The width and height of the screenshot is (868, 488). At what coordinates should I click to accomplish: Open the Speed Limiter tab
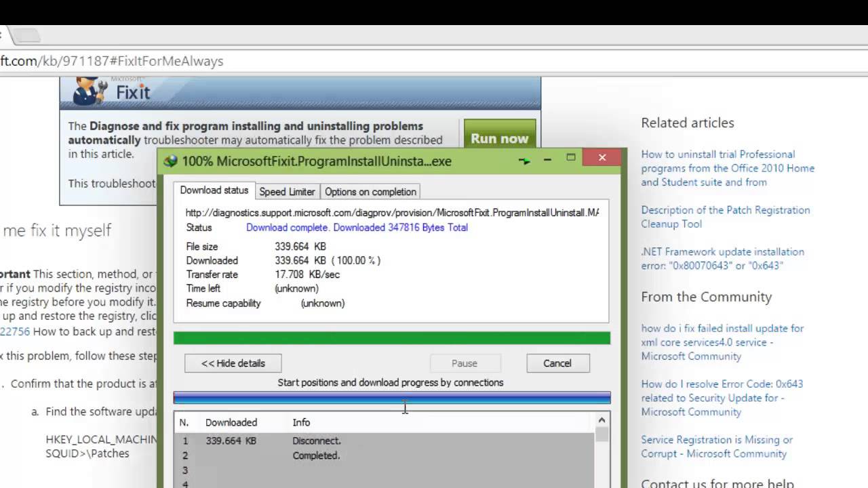click(x=287, y=192)
